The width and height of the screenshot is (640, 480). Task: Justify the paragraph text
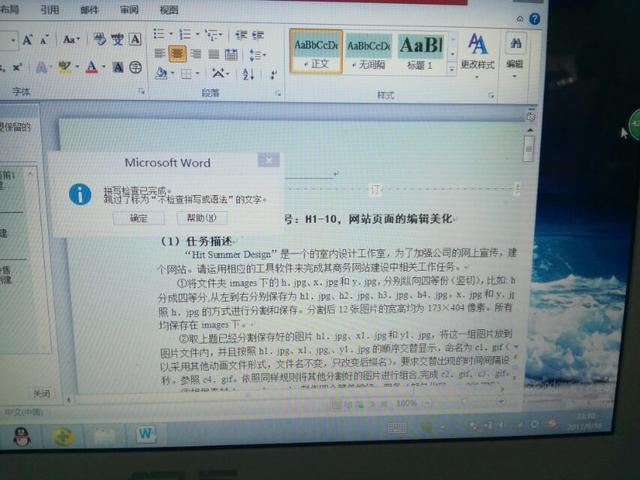tap(213, 54)
